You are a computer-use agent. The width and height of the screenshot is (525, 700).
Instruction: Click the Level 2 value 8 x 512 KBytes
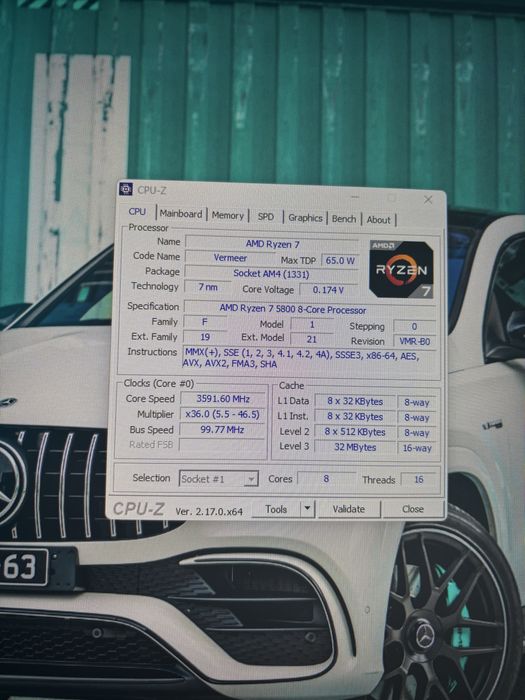(355, 432)
